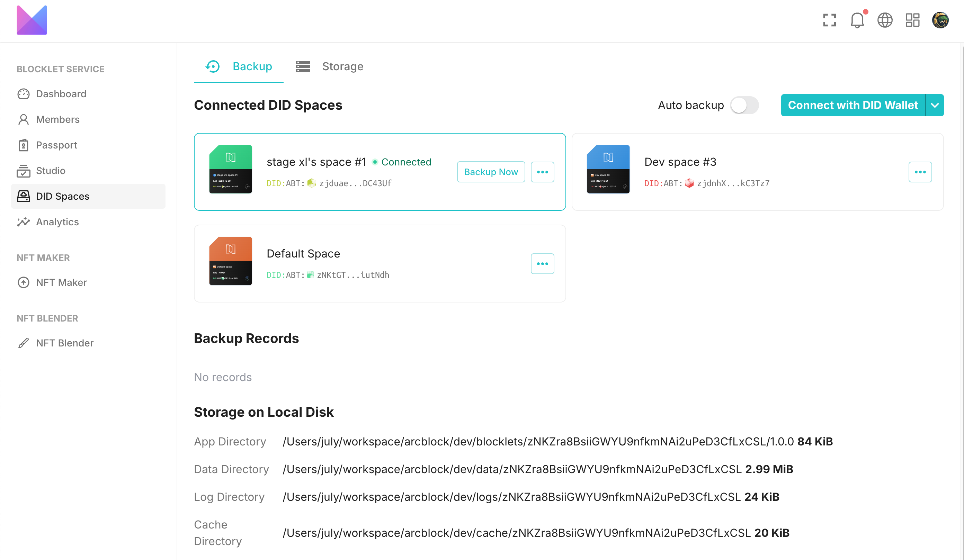Select the Passport sidebar item

56,145
